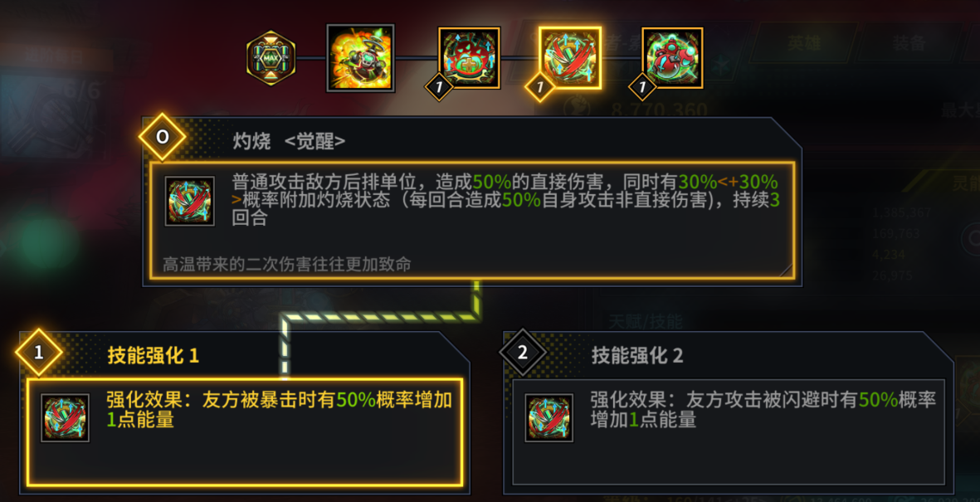980x502 pixels.
Task: Click the level diamond under red dome skill
Action: [x=439, y=88]
